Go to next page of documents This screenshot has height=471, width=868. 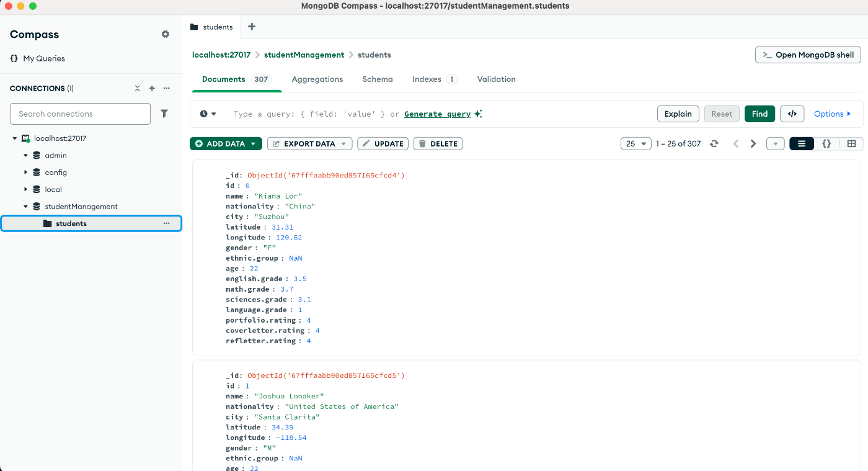[753, 143]
